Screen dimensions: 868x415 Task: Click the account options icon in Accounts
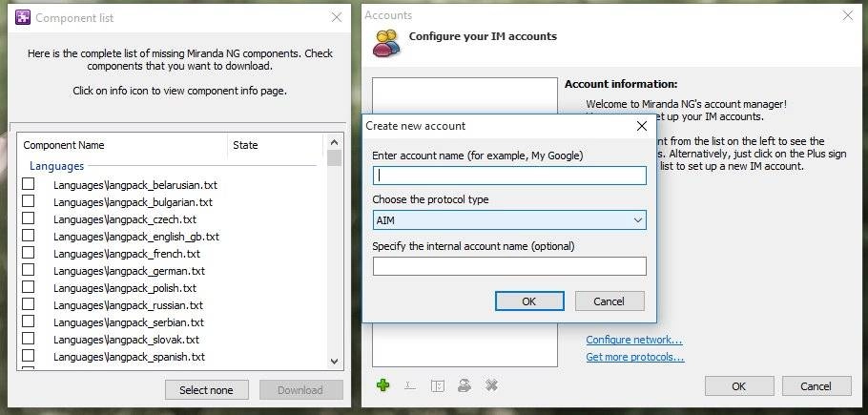pos(437,385)
